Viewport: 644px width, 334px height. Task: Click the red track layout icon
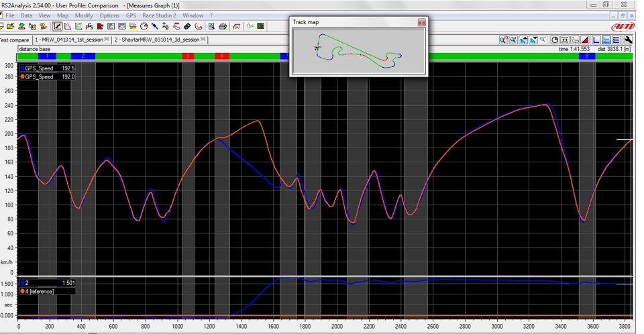[176, 26]
